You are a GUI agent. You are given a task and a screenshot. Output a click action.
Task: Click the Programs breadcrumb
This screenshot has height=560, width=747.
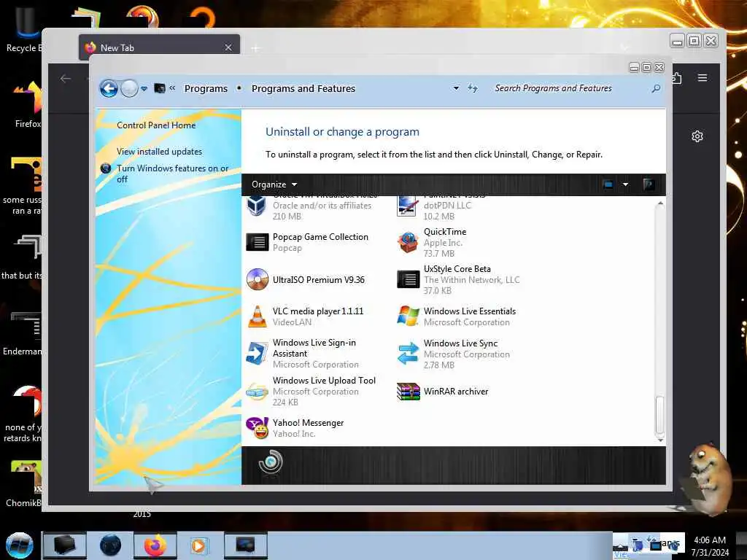pyautogui.click(x=206, y=88)
